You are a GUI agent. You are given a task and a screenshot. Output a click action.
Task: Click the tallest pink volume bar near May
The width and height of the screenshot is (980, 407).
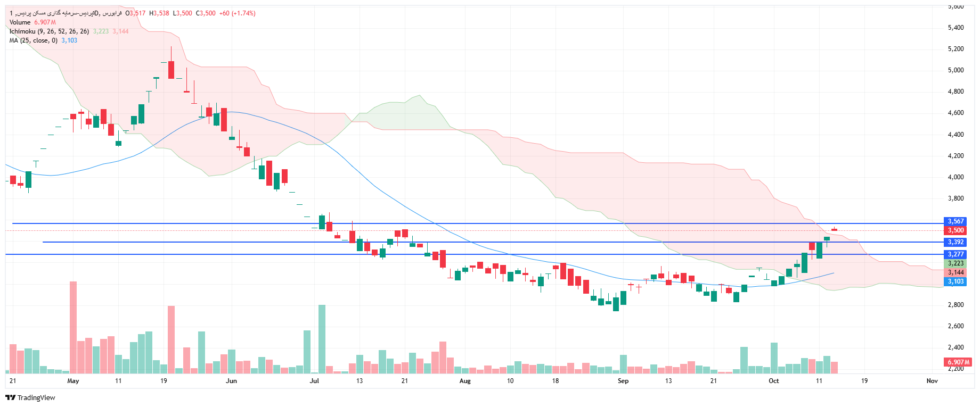[x=73, y=327]
